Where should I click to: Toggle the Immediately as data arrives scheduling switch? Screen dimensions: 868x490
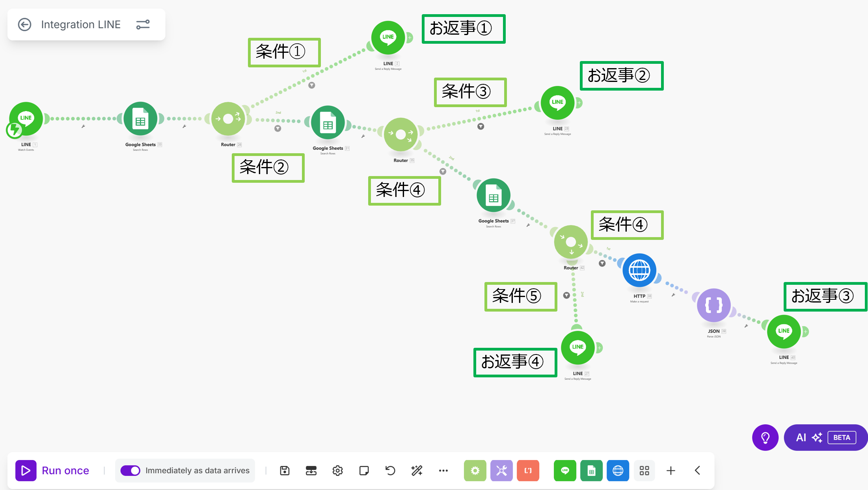pyautogui.click(x=130, y=470)
